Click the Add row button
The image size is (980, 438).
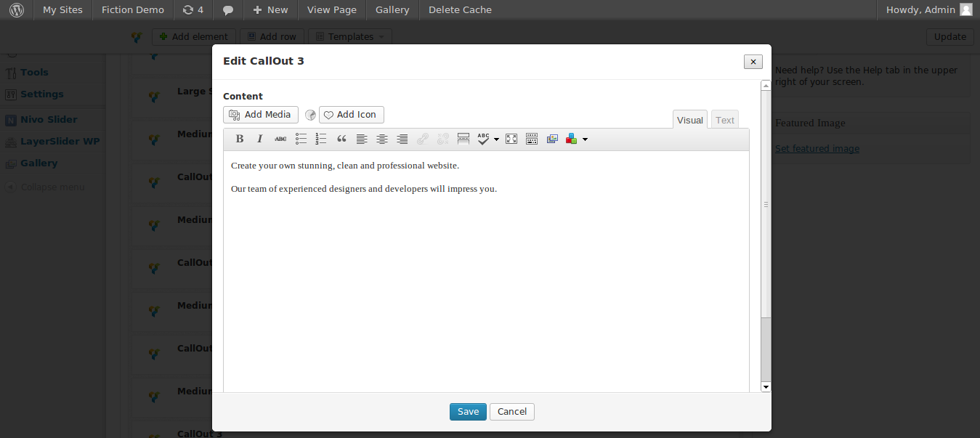point(271,36)
